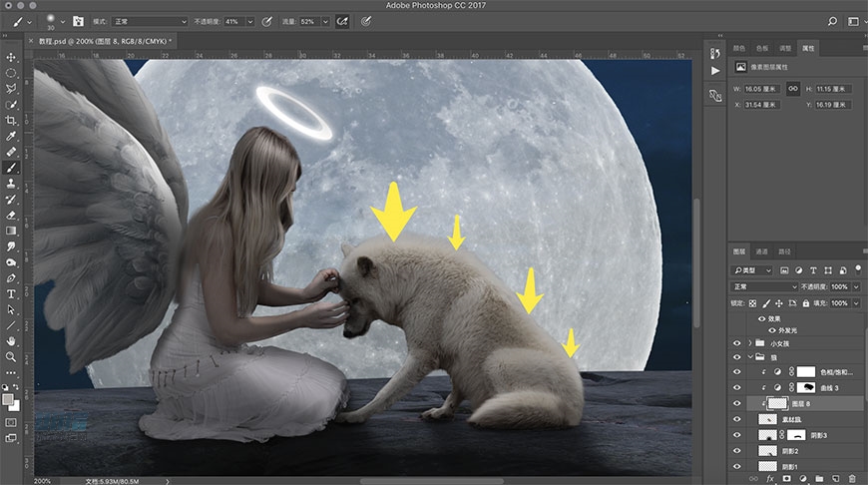The image size is (868, 485).
Task: Expand the 小女孩 layer group
Action: point(750,343)
